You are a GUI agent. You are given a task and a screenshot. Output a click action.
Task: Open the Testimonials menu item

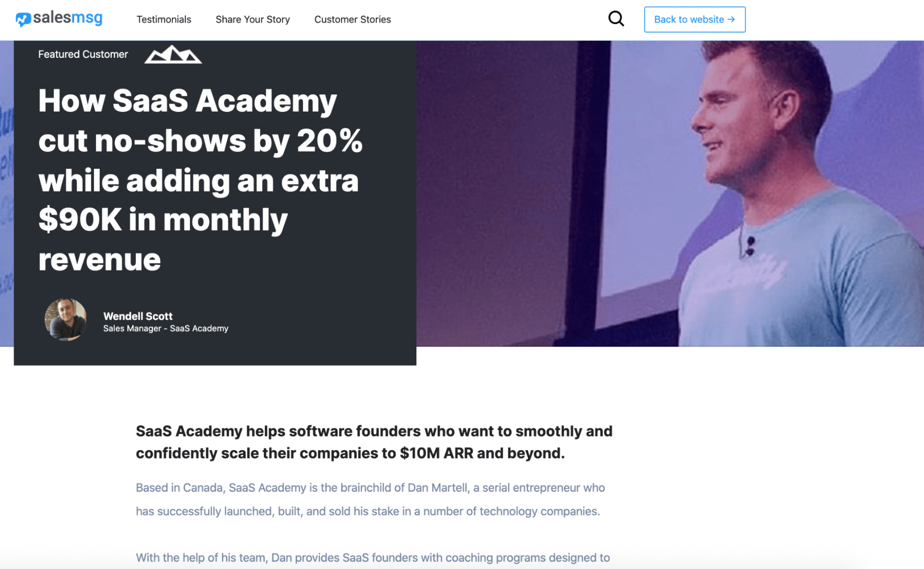click(x=164, y=19)
